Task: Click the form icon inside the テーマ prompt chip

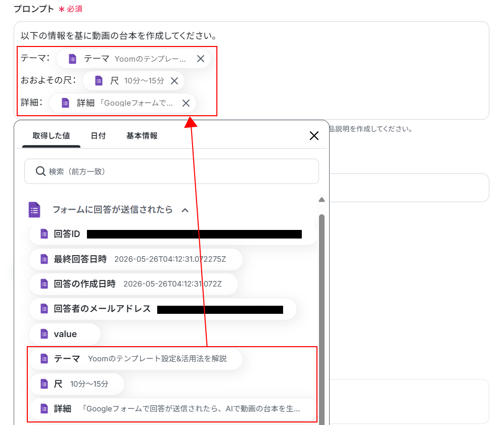Action: click(72, 59)
